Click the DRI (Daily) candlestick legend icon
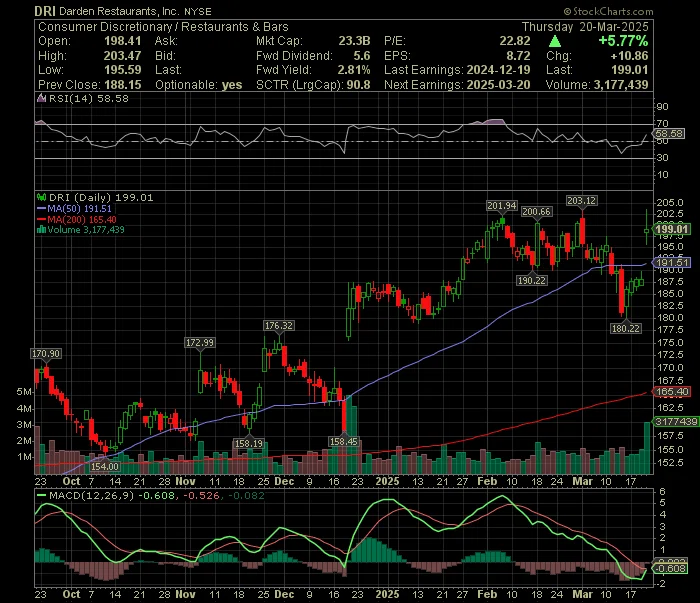This screenshot has width=700, height=603. coord(42,197)
